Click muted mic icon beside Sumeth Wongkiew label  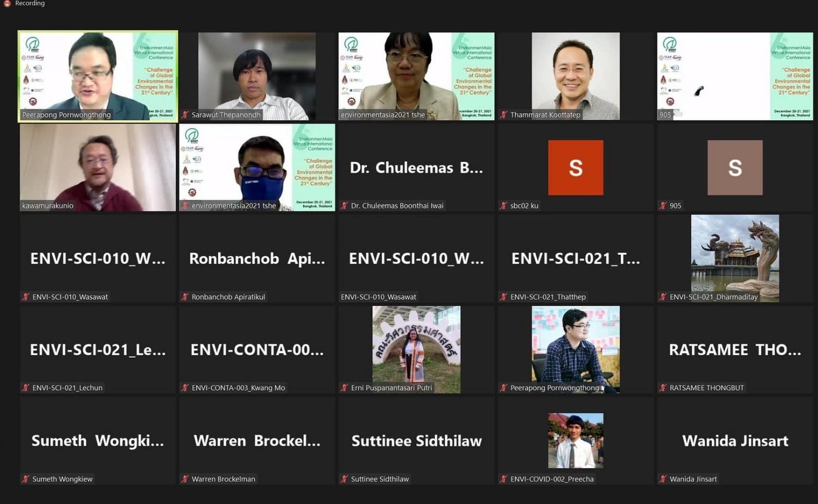(26, 479)
